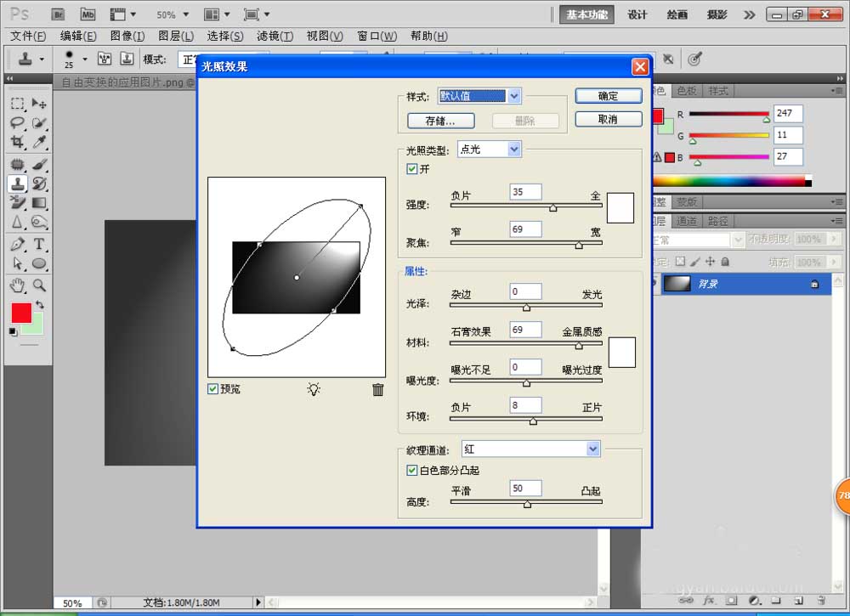The height and width of the screenshot is (616, 850).
Task: Pick the Crop tool
Action: (x=17, y=141)
